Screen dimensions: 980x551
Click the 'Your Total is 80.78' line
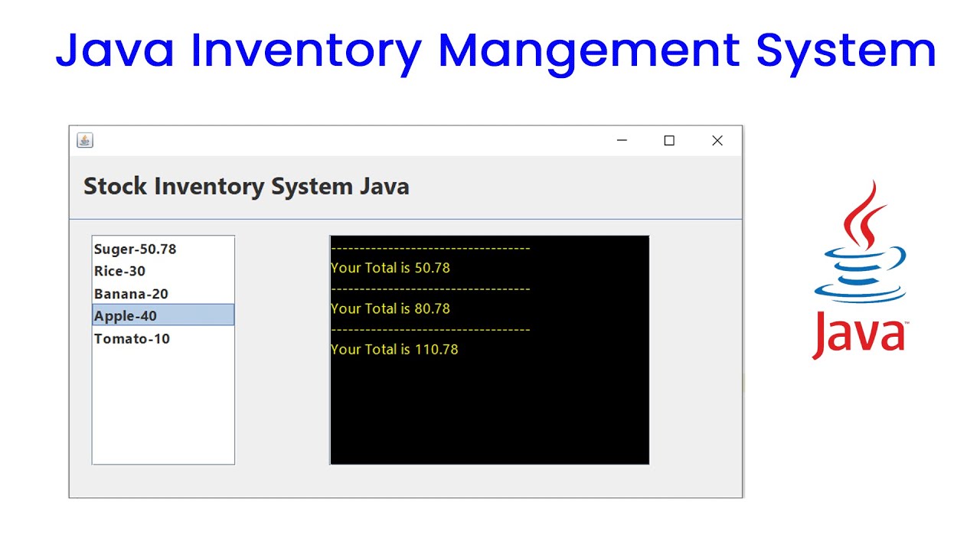pos(390,308)
